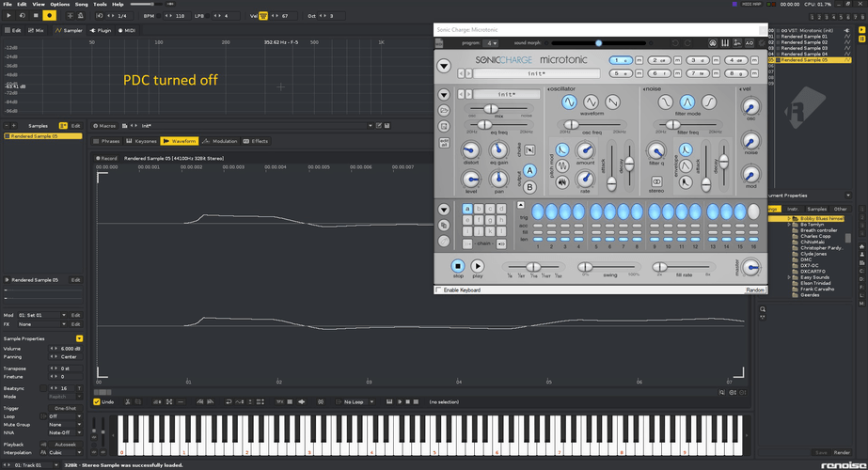Viewport: 868px width, 470px height.
Task: Open the Interpolation Cubic dropdown
Action: (x=64, y=452)
